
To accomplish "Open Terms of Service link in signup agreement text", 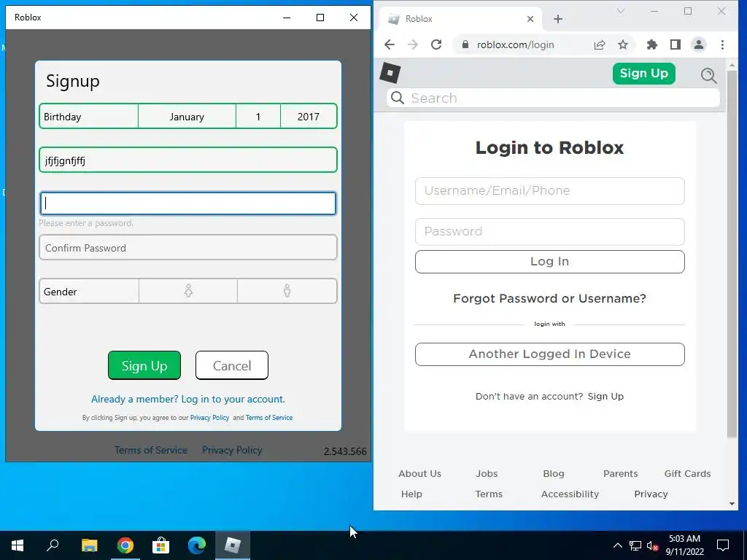I will [x=269, y=418].
